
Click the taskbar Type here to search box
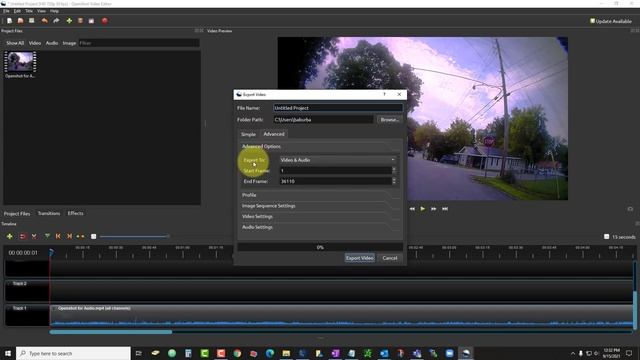pos(73,353)
